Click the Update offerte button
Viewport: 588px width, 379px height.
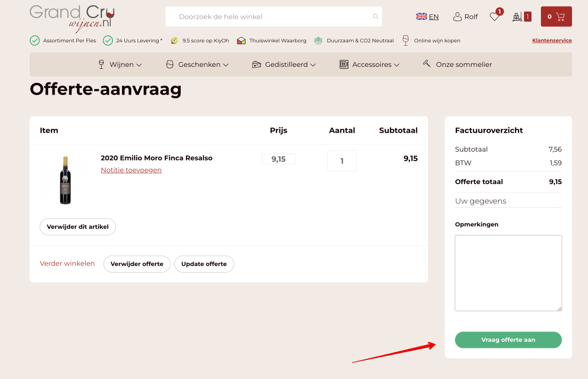(204, 264)
